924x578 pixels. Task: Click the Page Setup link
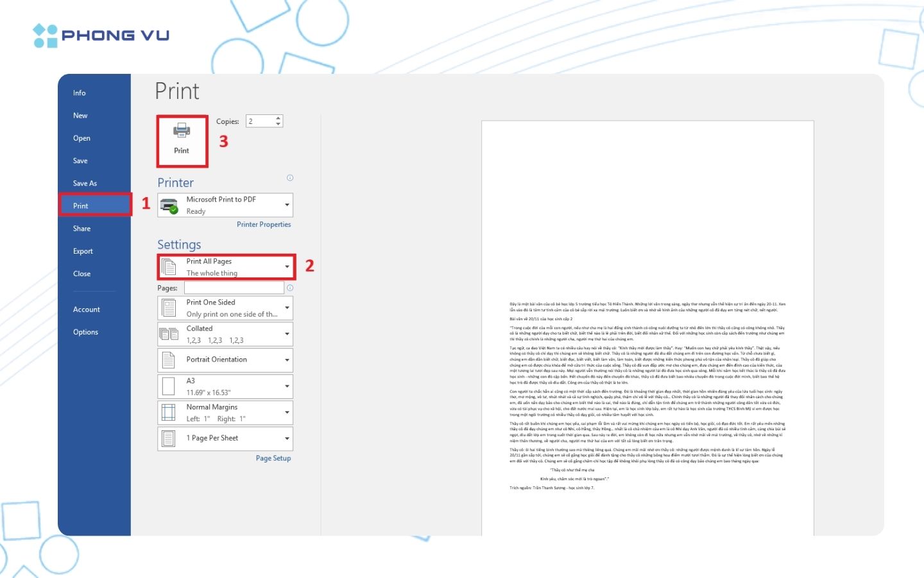pos(273,459)
